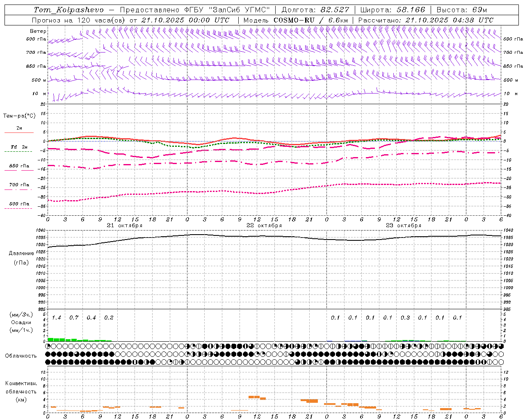Select the 500 гПа dotted temperature legend entry
Screen dimensions: 525x420
(19, 204)
